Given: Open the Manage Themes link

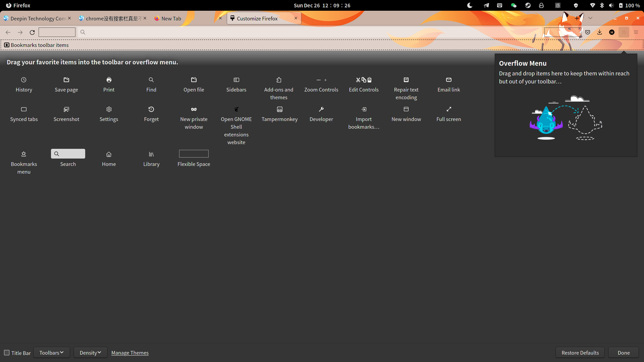Looking at the screenshot, I should pyautogui.click(x=130, y=352).
